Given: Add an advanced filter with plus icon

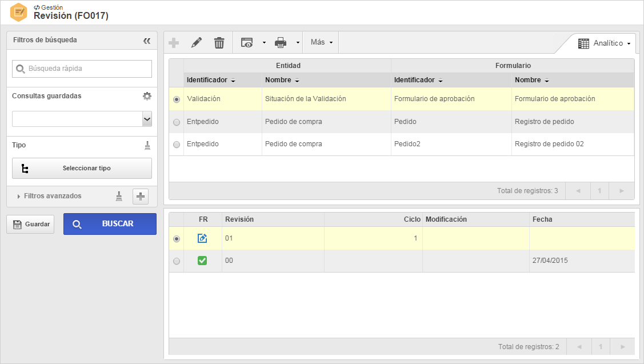Looking at the screenshot, I should coord(141,197).
